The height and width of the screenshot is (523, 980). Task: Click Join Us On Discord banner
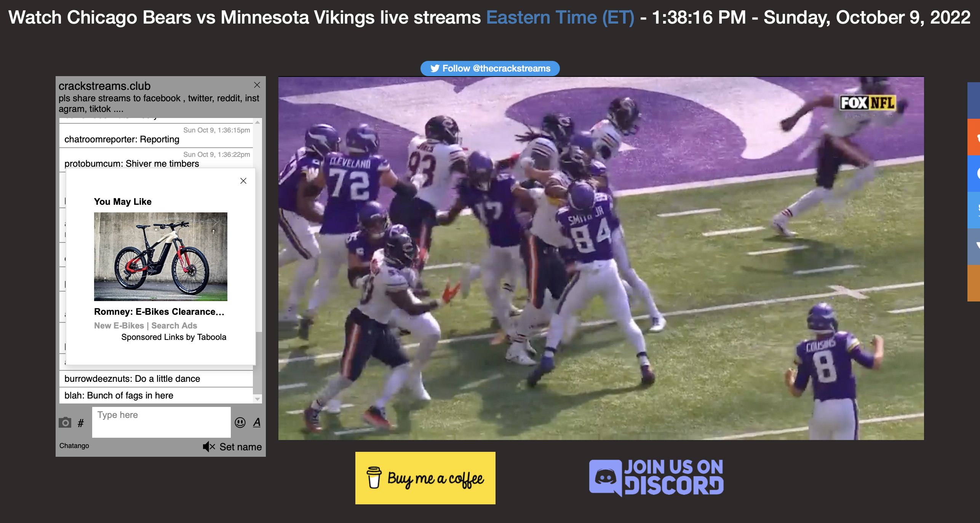pyautogui.click(x=656, y=478)
